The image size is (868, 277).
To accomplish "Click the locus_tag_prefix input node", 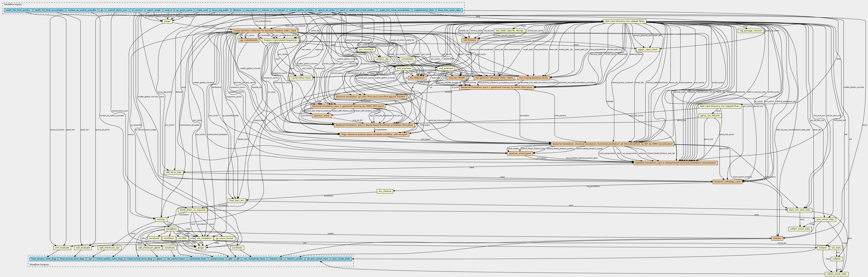I will (220, 10).
